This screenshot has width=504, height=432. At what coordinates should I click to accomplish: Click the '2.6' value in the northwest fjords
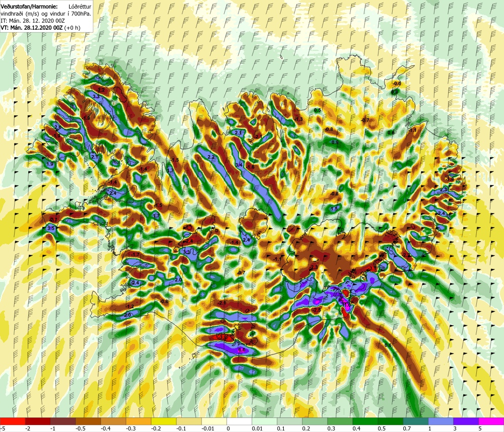tap(57, 127)
